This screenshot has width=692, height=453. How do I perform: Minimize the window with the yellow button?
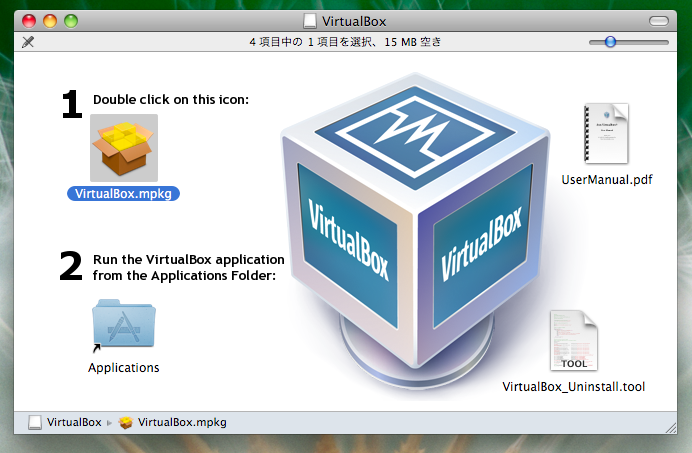point(49,20)
